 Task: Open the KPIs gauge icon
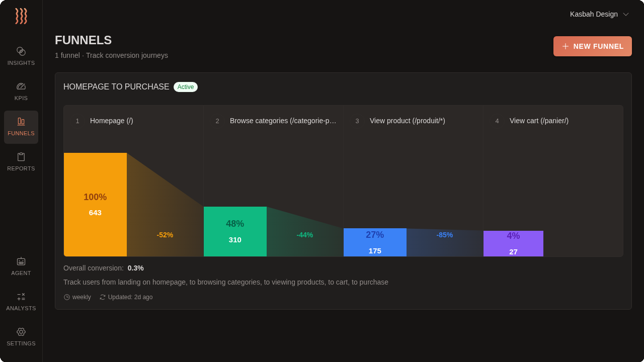click(x=21, y=86)
